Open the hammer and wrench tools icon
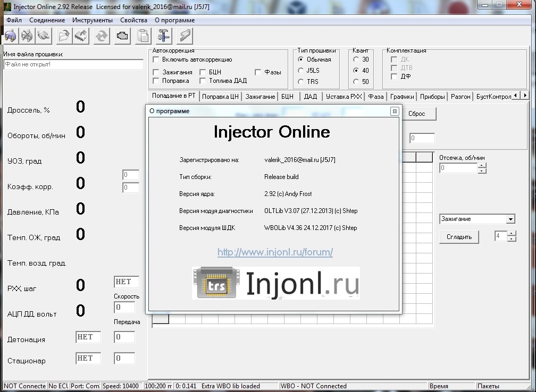Screen dimensions: 536x392 pyautogui.click(x=164, y=36)
